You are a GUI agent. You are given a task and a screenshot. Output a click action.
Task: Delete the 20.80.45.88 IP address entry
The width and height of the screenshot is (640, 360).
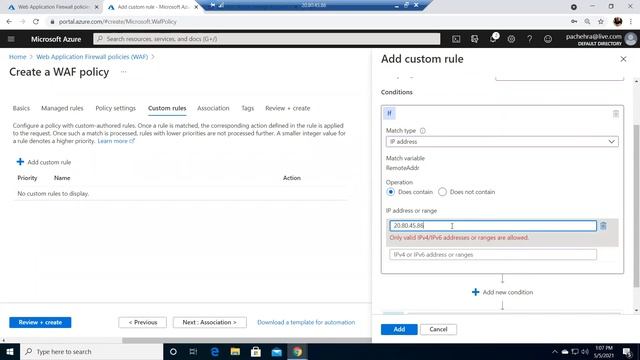pos(603,226)
